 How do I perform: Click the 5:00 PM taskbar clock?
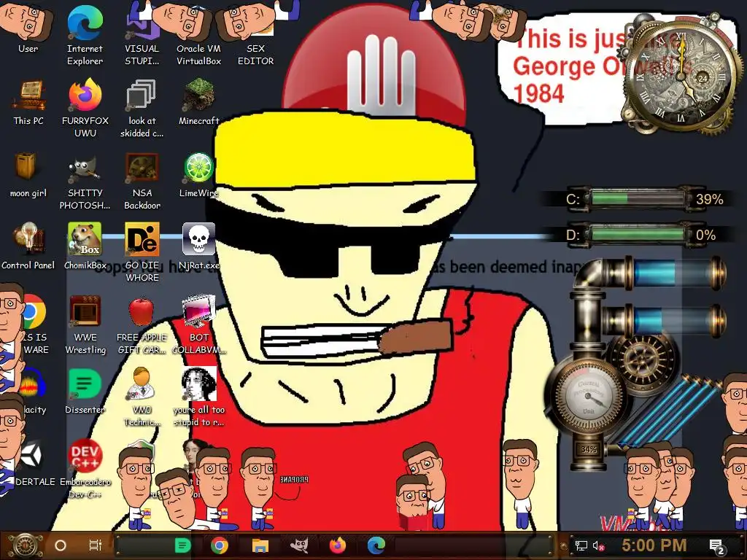click(654, 545)
